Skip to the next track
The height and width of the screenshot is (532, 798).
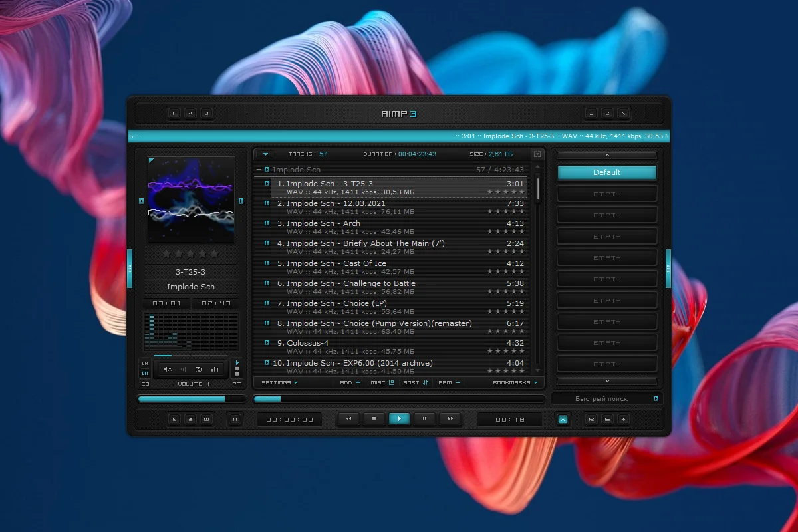point(450,419)
